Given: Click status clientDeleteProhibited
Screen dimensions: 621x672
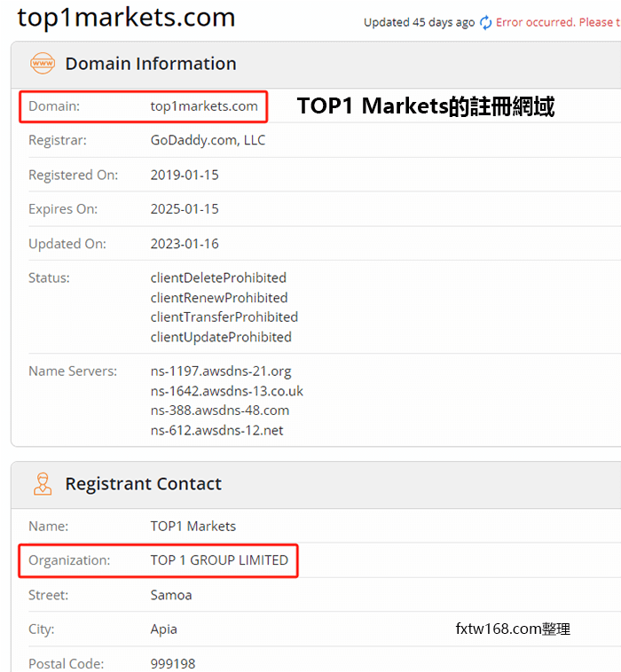Looking at the screenshot, I should [218, 277].
